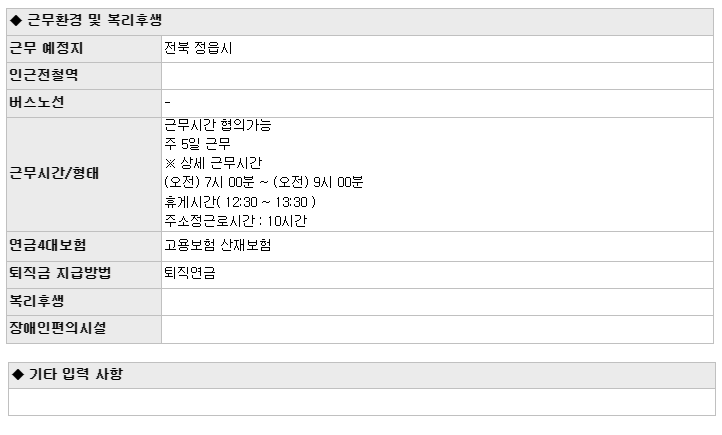Click the 주소정근로시간 : 10시간 line

tap(235, 221)
